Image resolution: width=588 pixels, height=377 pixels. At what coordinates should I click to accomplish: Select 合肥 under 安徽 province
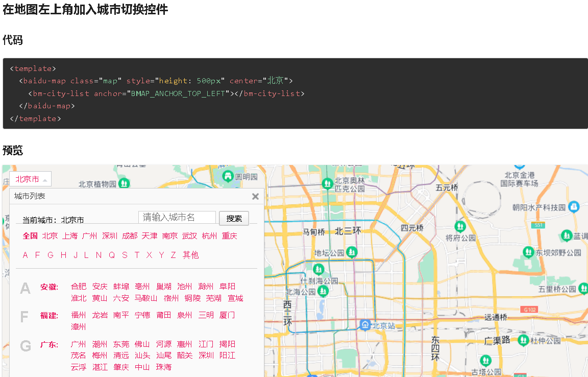(79, 286)
